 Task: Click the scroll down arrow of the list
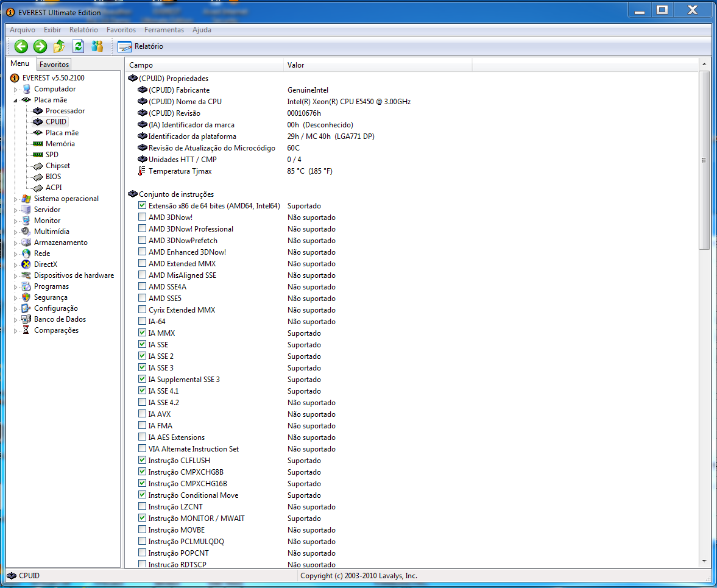pos(704,561)
